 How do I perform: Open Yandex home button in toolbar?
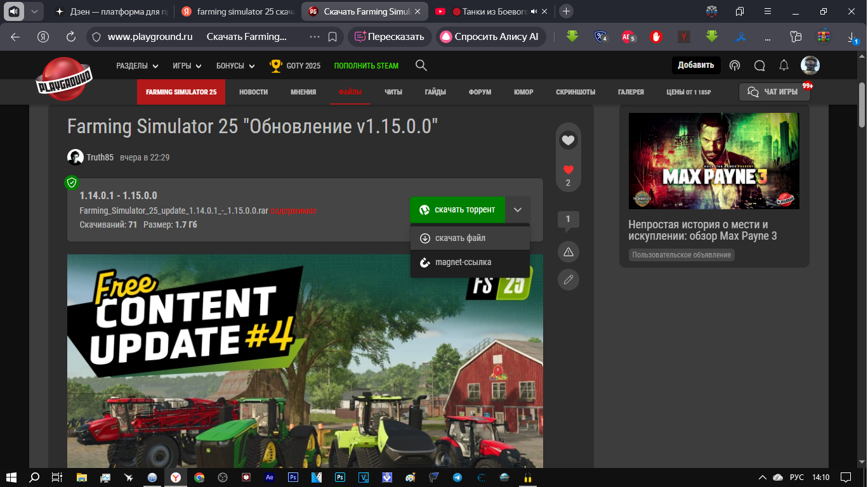point(43,37)
